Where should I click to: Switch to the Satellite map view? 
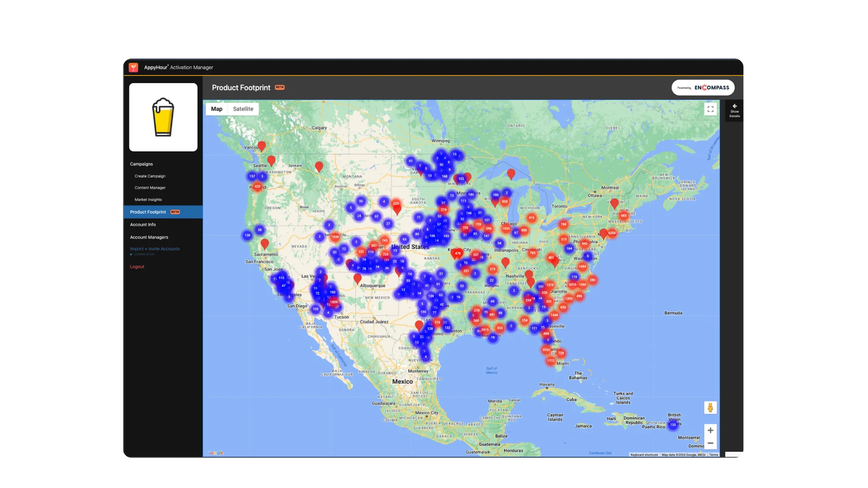pos(243,109)
